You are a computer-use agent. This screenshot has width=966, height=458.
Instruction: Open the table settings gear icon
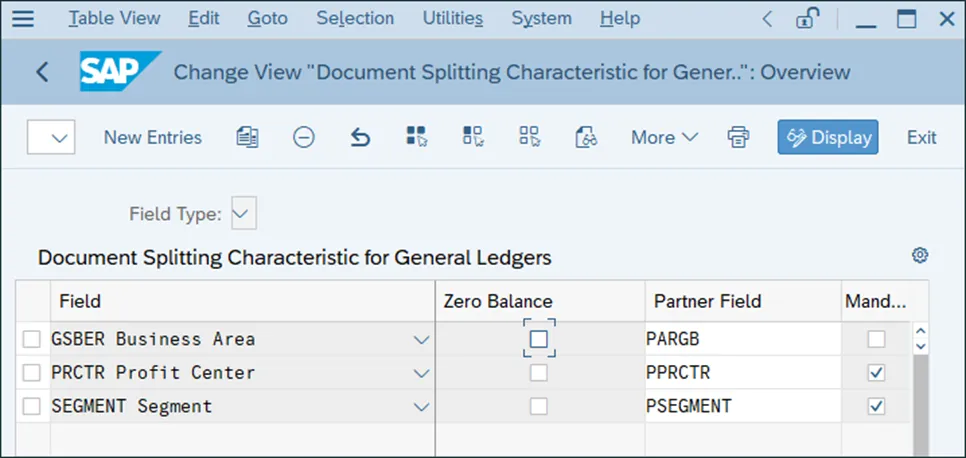click(x=920, y=255)
